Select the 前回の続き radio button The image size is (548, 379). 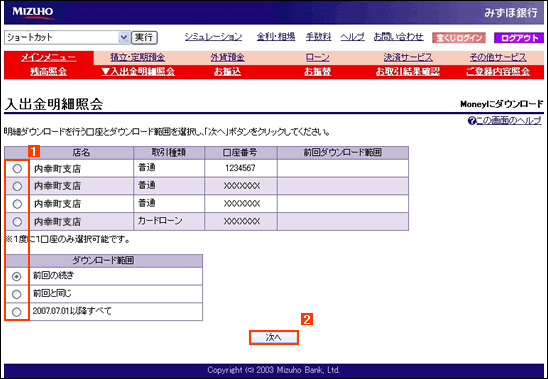click(x=16, y=277)
